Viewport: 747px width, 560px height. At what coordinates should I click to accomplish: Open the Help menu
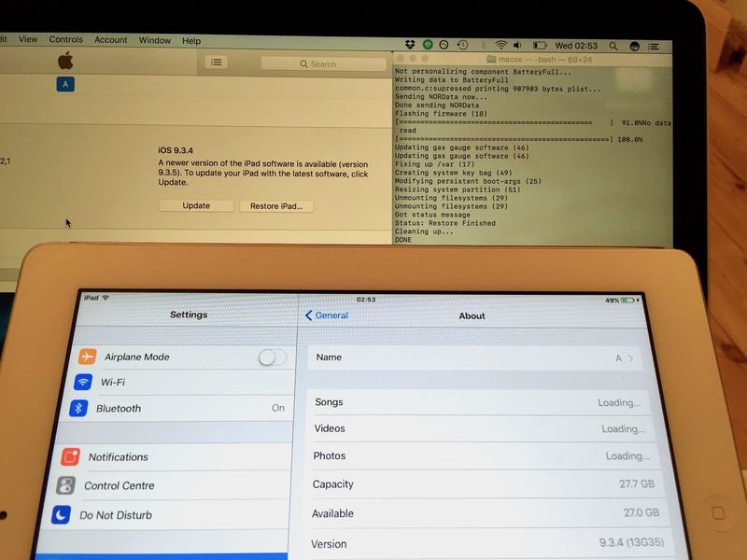click(191, 41)
